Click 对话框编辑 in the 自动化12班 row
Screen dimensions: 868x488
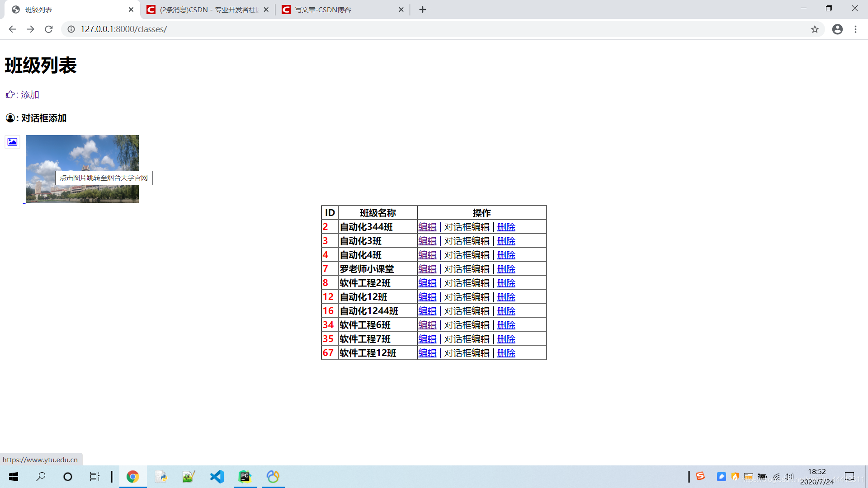tap(467, 297)
